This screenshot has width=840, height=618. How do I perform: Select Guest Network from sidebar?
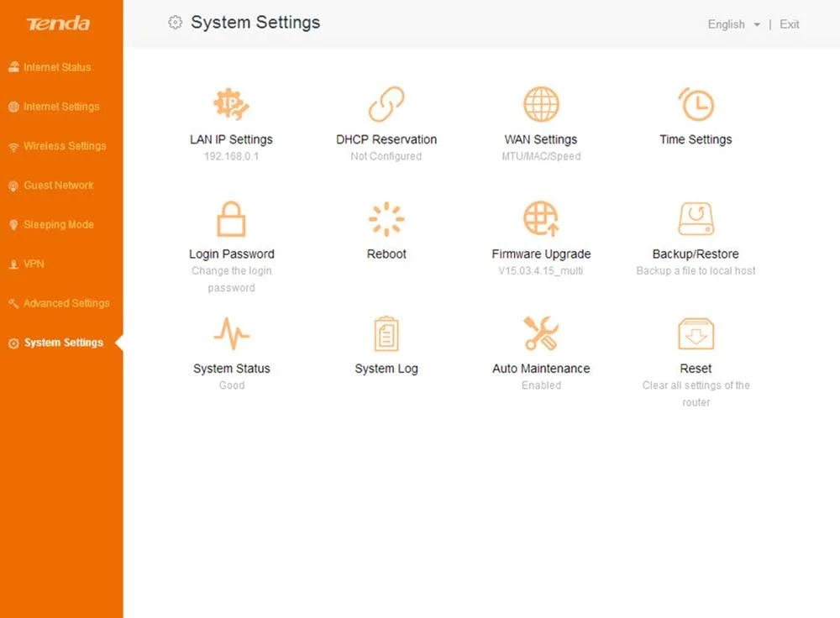pos(58,186)
